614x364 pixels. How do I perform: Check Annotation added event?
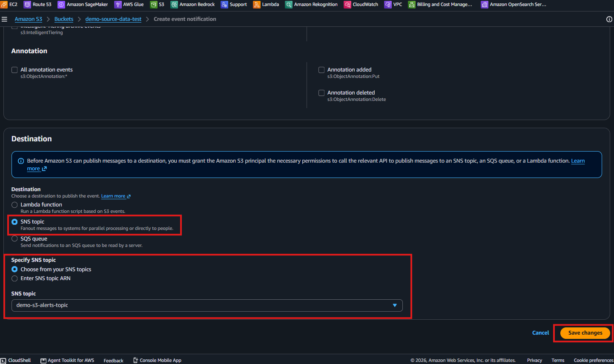pos(321,70)
